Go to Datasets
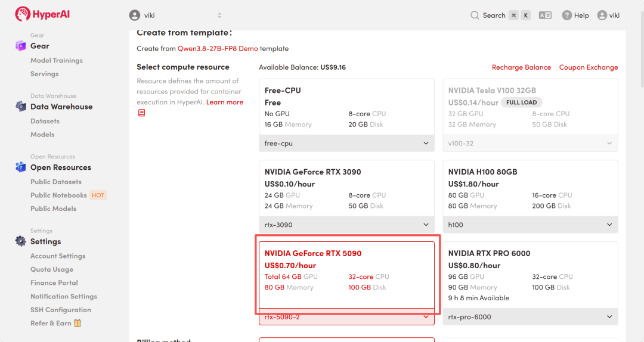644x342 pixels. pyautogui.click(x=45, y=121)
